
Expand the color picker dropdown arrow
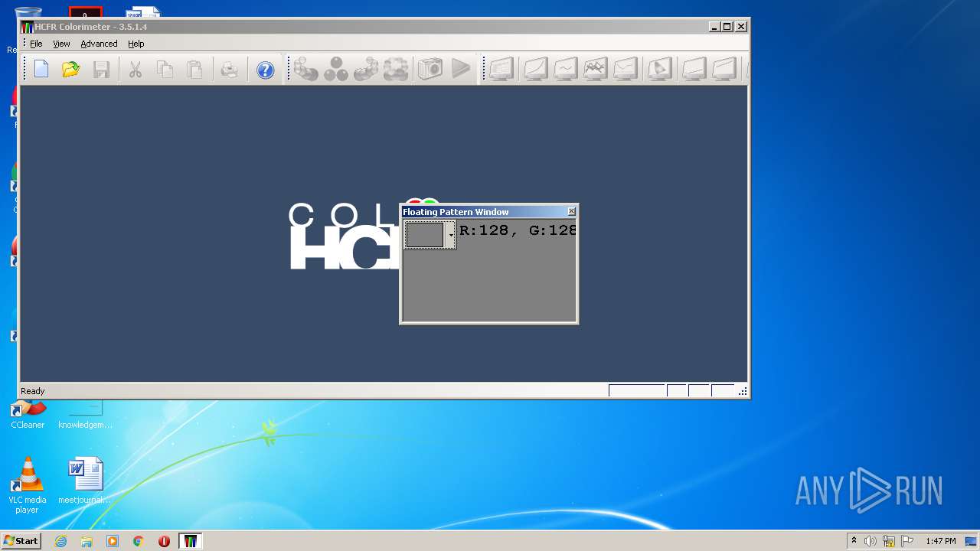[x=451, y=235]
